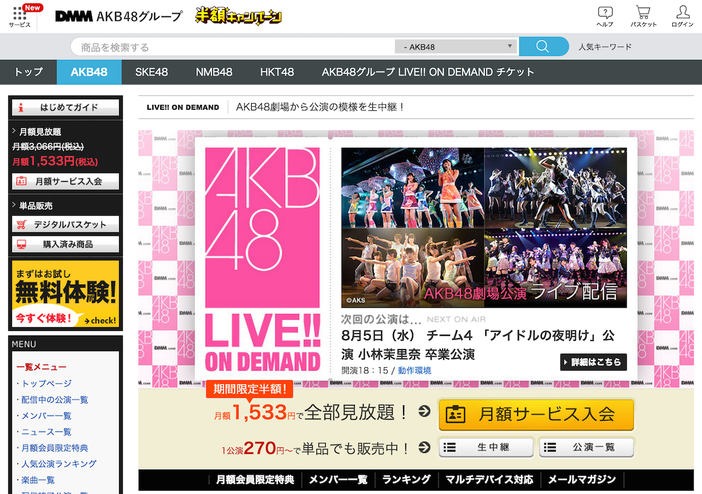Click the monitor icon on 購入済み商品

coord(21,244)
